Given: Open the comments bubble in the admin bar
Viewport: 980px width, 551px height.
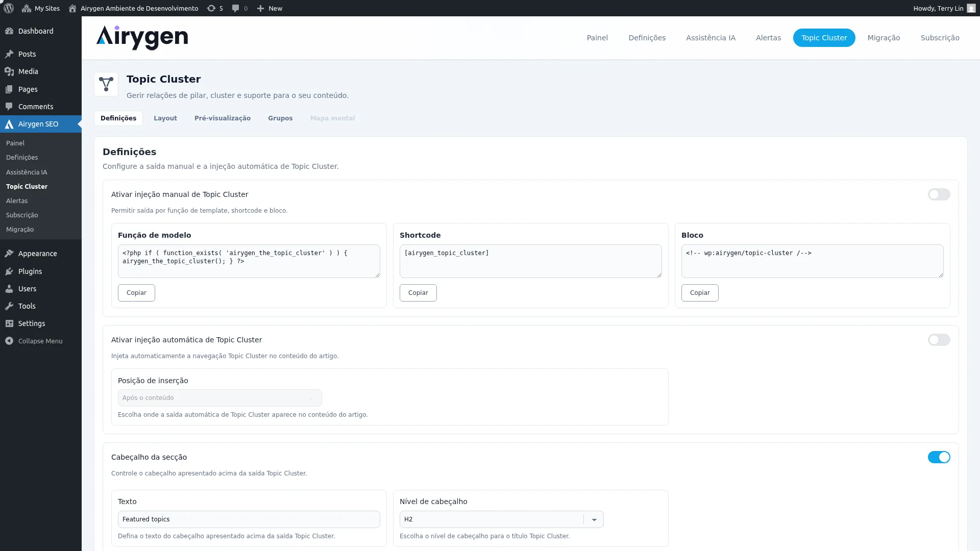Looking at the screenshot, I should point(236,8).
